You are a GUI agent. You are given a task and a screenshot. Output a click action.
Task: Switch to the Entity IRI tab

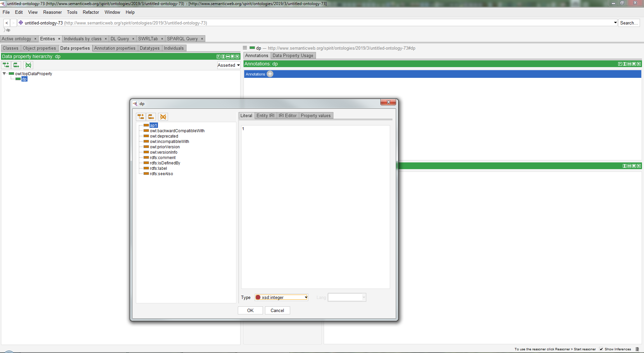click(265, 115)
